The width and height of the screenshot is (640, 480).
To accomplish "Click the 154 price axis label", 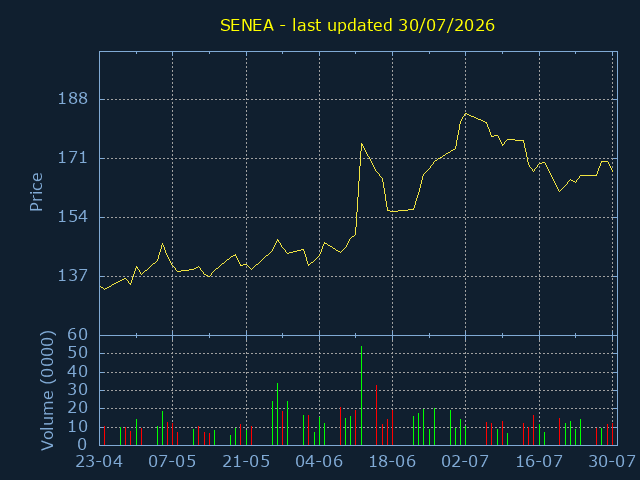I will (x=73, y=217).
